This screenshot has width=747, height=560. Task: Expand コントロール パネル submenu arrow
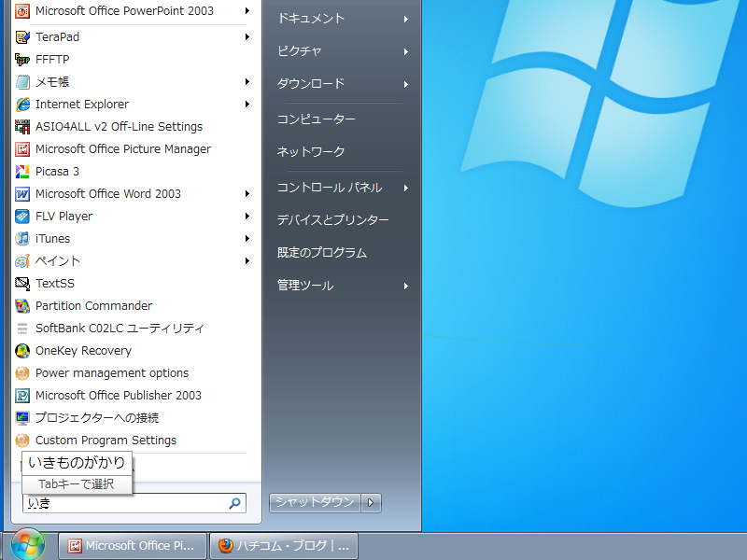[x=406, y=189]
